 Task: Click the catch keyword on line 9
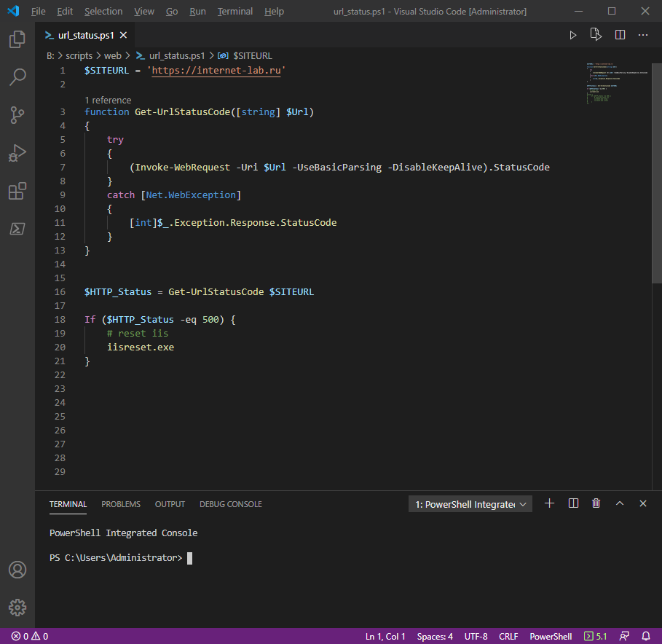[x=121, y=195]
